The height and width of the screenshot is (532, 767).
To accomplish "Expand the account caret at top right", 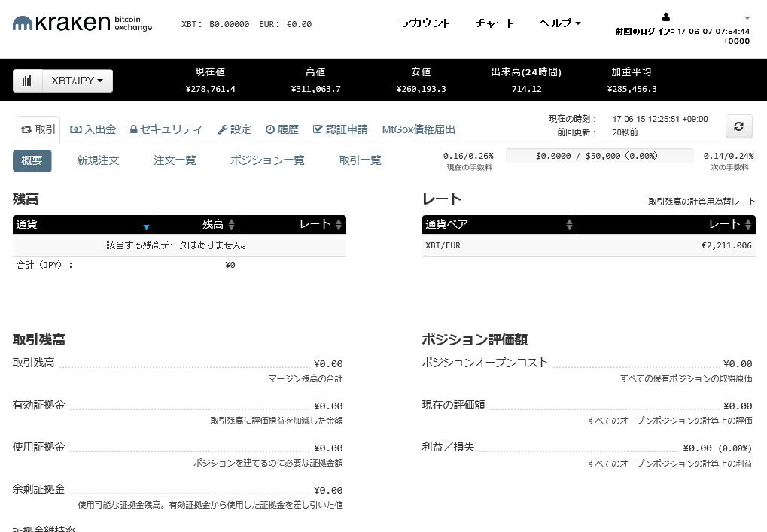I will 747,18.
